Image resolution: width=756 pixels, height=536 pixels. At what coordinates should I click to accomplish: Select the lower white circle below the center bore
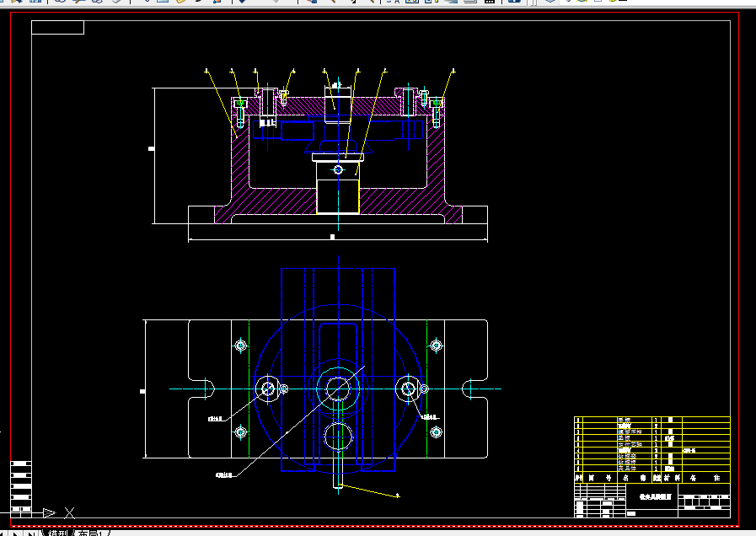338,437
